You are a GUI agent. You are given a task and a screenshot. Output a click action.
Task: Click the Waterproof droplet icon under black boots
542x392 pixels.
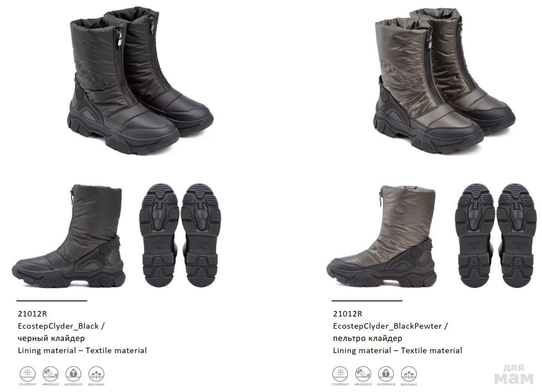pyautogui.click(x=73, y=374)
